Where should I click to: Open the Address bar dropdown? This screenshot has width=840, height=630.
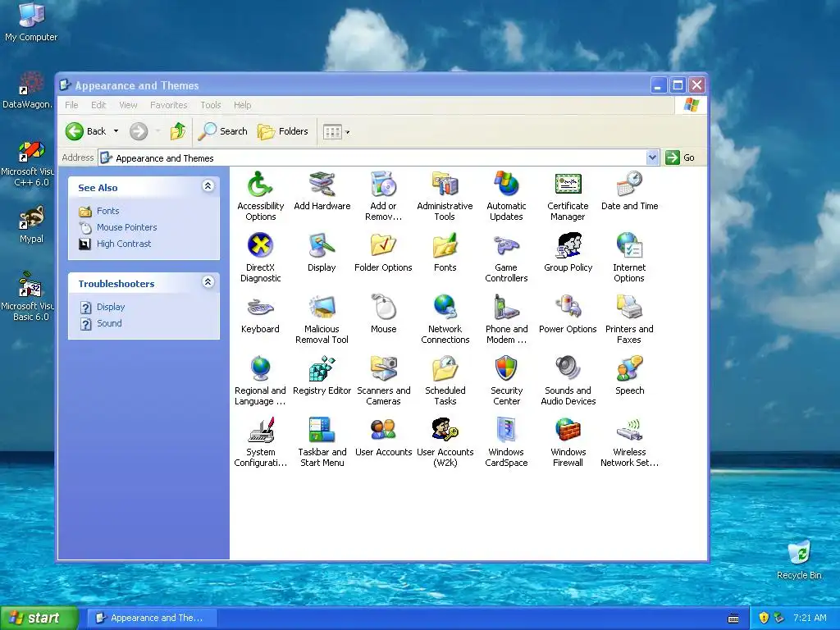[x=652, y=157]
